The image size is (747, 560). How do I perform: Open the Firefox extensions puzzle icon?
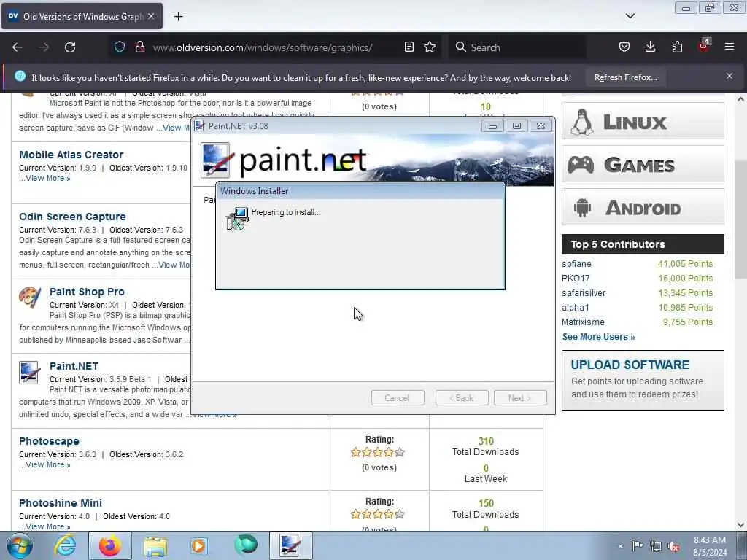tap(677, 47)
